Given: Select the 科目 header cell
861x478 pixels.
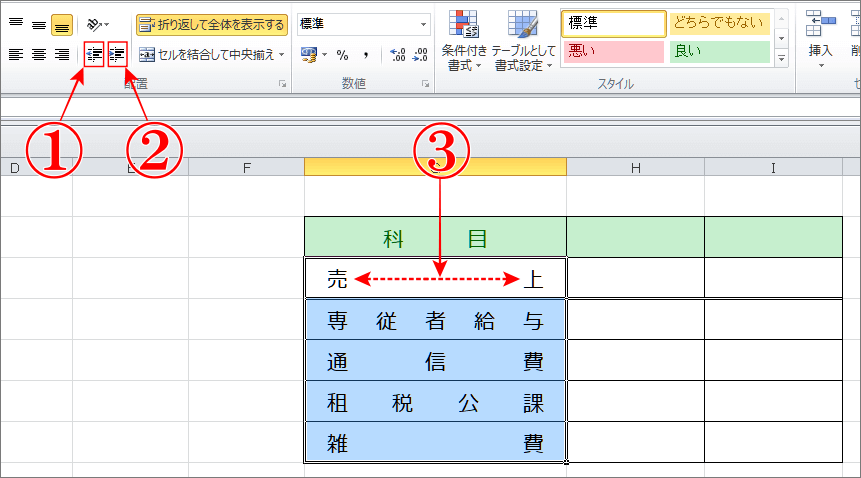Looking at the screenshot, I should point(435,237).
